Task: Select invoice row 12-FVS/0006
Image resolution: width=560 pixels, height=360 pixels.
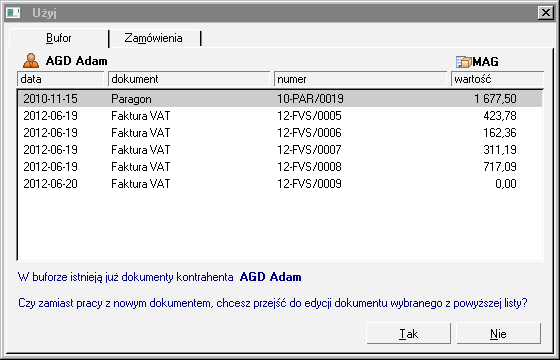Action: coord(280,133)
